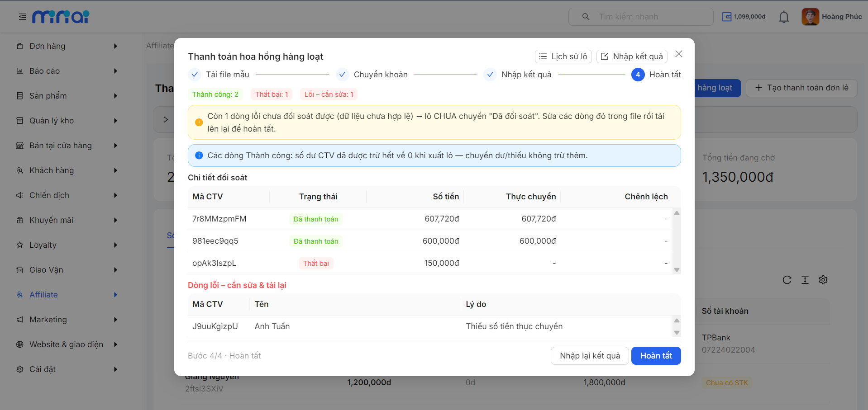Click the row height icon beside refresh
The image size is (868, 410).
[805, 280]
